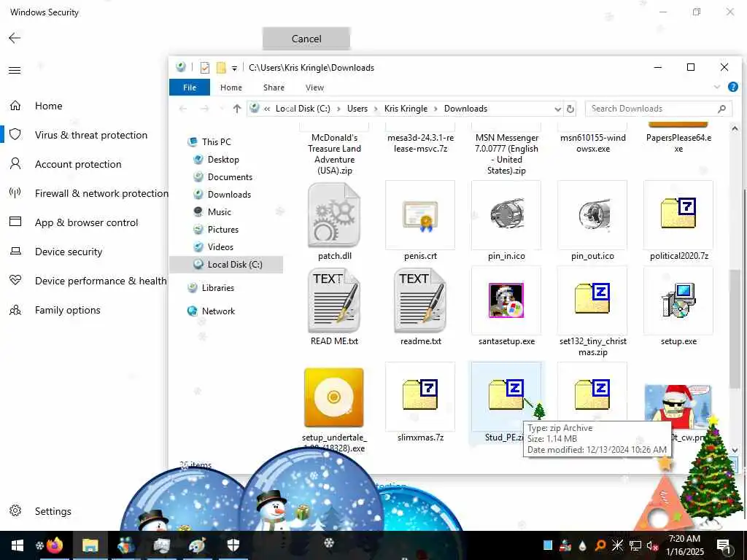Screen dimensions: 747x560
Task: Open Family options section
Action: [x=68, y=310]
